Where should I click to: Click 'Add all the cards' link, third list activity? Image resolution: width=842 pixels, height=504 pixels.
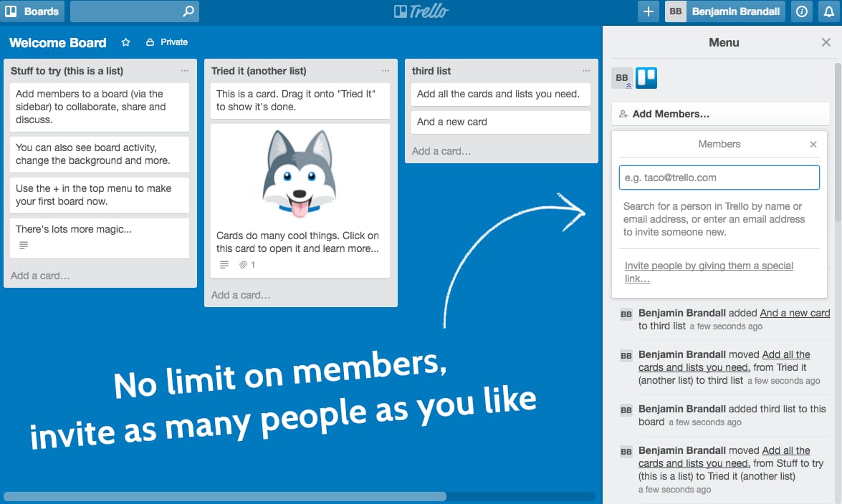(724, 361)
